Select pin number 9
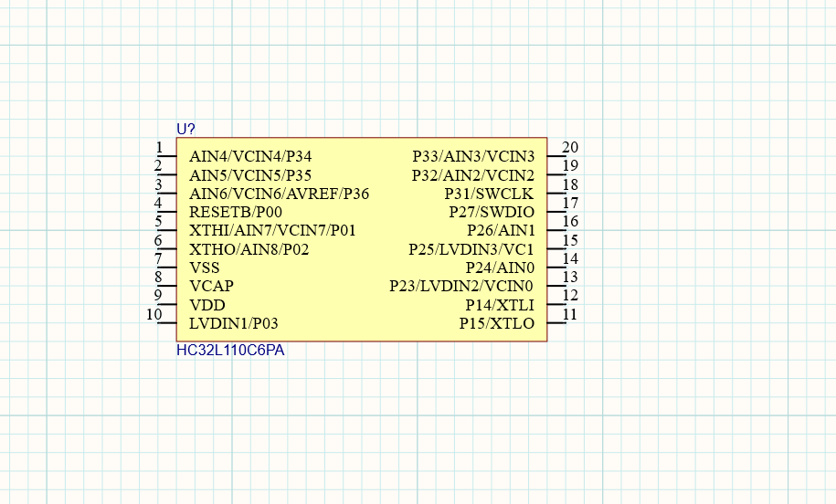Screen dimensions: 836x504 (x=158, y=295)
